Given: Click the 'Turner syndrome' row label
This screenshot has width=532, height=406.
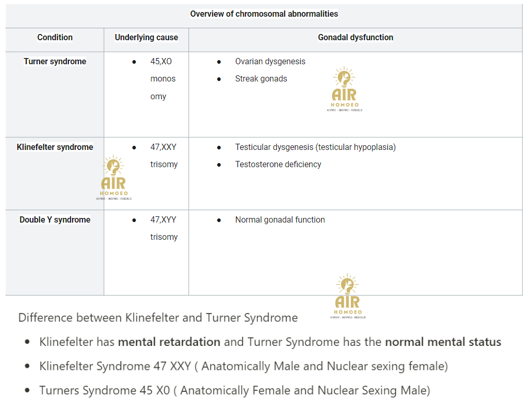Looking at the screenshot, I should [x=55, y=62].
